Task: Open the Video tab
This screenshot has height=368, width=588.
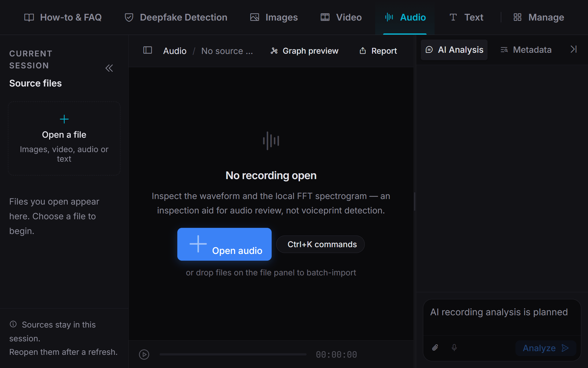Action: coord(341,17)
